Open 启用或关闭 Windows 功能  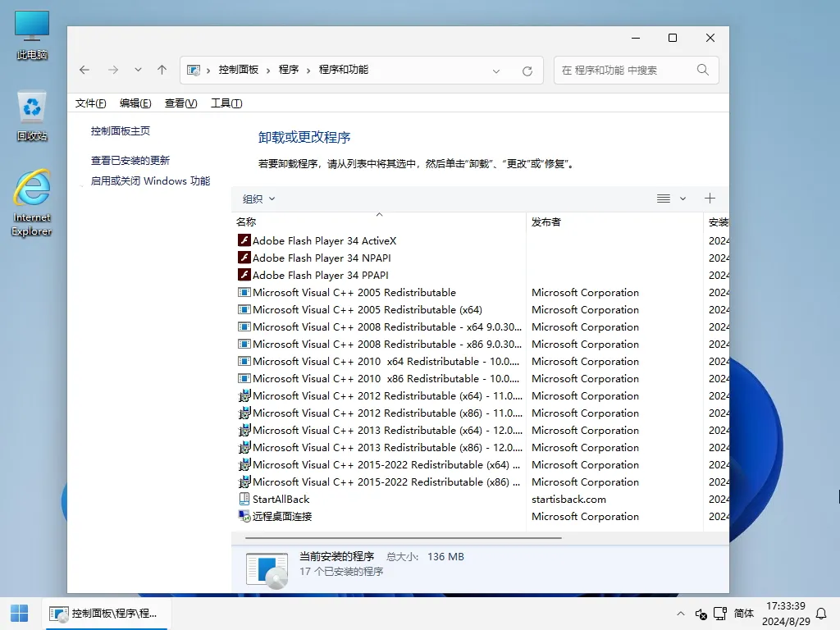150,180
